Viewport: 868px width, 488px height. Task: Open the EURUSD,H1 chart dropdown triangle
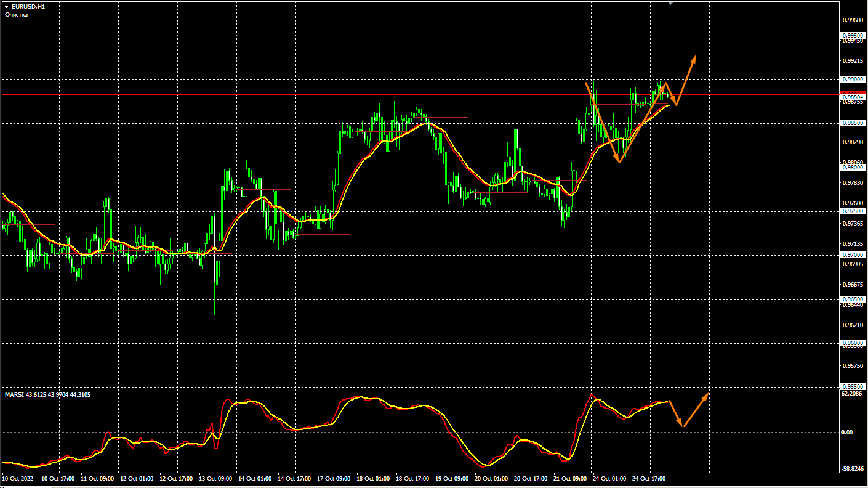click(x=6, y=6)
